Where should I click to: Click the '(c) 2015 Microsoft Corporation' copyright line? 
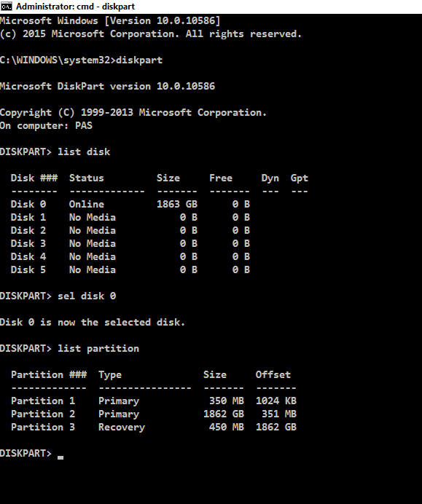click(x=151, y=34)
